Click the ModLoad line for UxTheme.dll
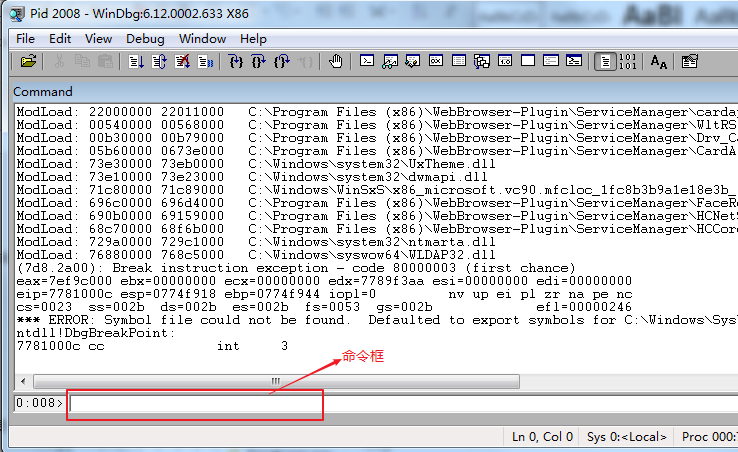This screenshot has height=452, width=738. click(x=256, y=164)
